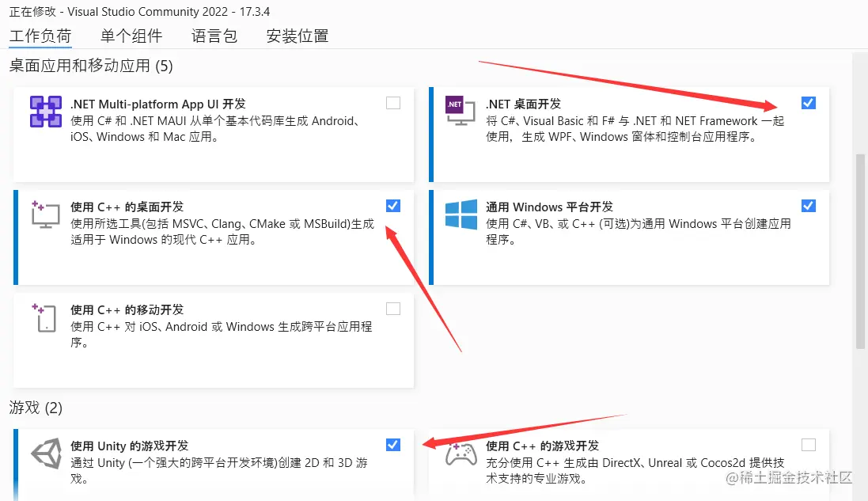Click the Windows logo icon for 通用 Windows 平台开发

tap(461, 214)
